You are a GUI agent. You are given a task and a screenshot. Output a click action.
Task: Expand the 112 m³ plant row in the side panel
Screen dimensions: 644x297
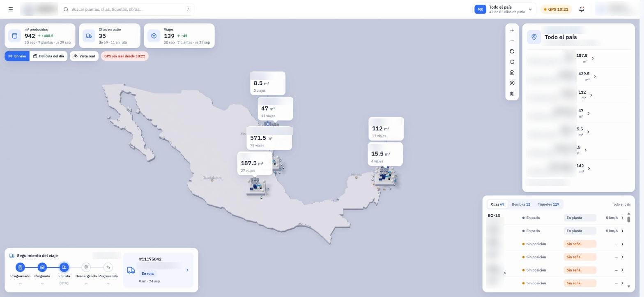click(x=591, y=95)
